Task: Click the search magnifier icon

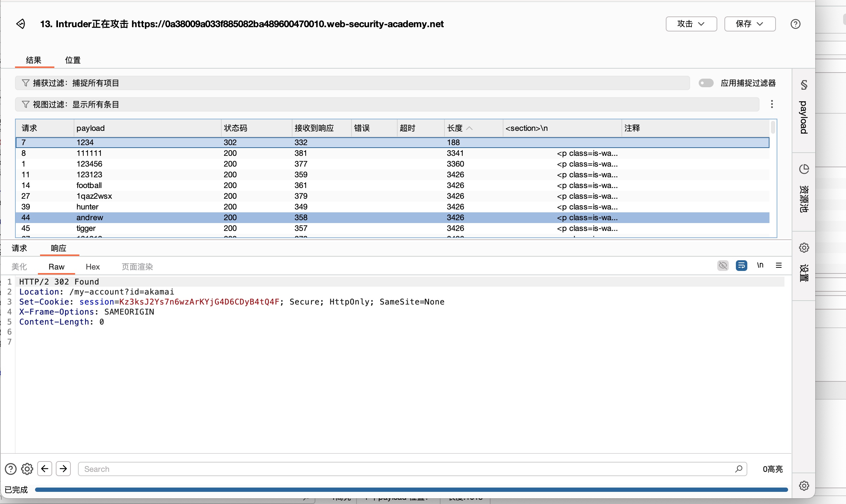Action: (738, 469)
